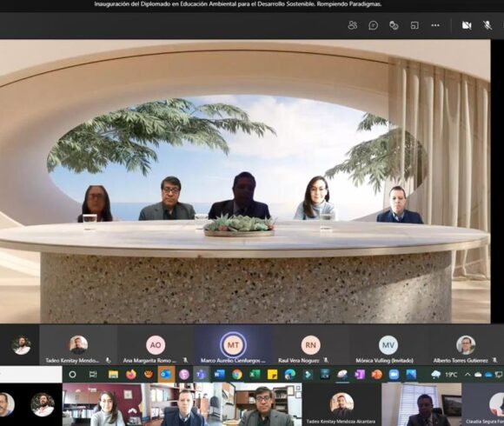
Task: Launch Firefox from the taskbar
Action: pos(131,375)
